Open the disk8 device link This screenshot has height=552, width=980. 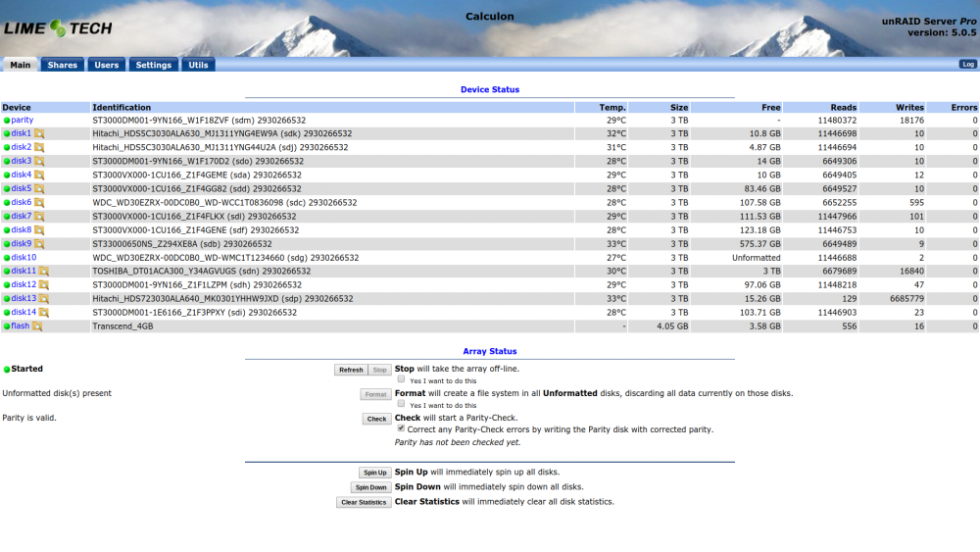click(22, 230)
